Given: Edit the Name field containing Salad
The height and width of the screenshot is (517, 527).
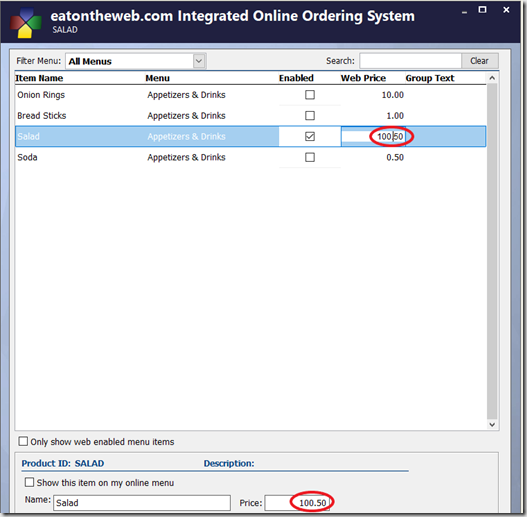Looking at the screenshot, I should tap(142, 503).
